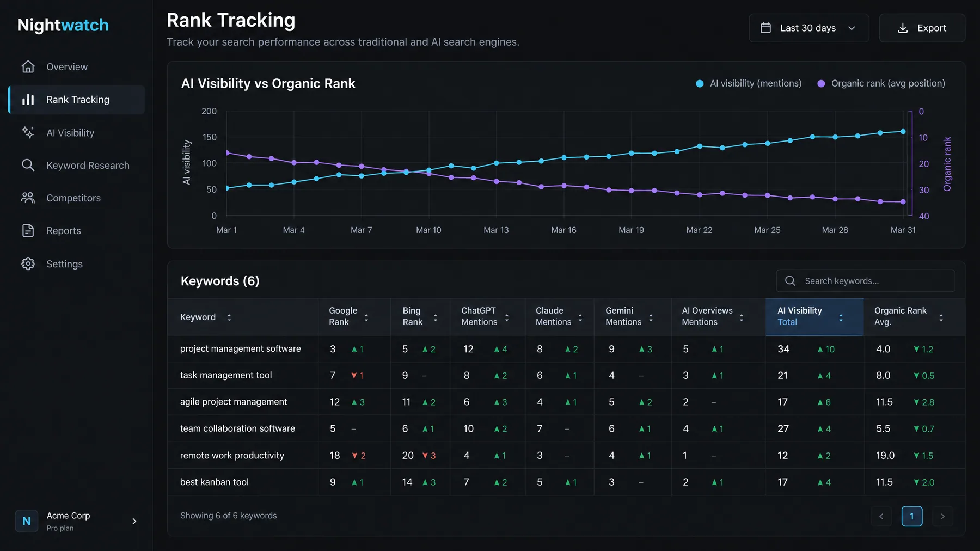This screenshot has height=551, width=980.
Task: Sort by Gemini Mentions column arrows
Action: (x=651, y=317)
